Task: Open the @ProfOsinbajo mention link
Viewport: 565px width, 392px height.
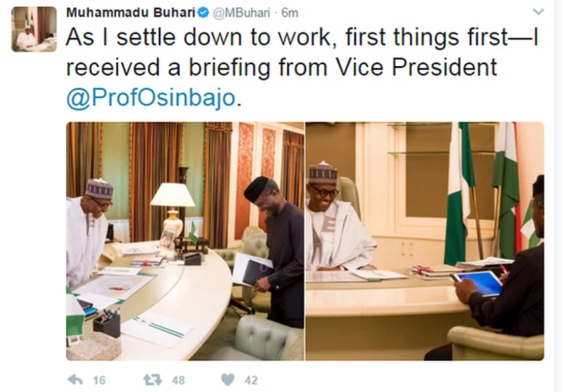Action: pos(150,98)
